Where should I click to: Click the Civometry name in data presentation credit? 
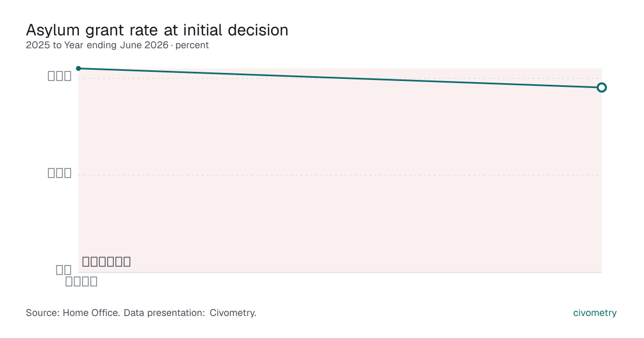233,313
